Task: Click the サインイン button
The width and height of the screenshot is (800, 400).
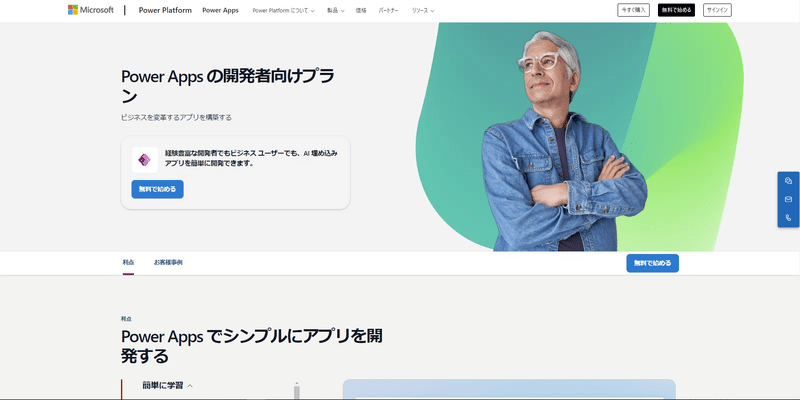Action: (717, 10)
